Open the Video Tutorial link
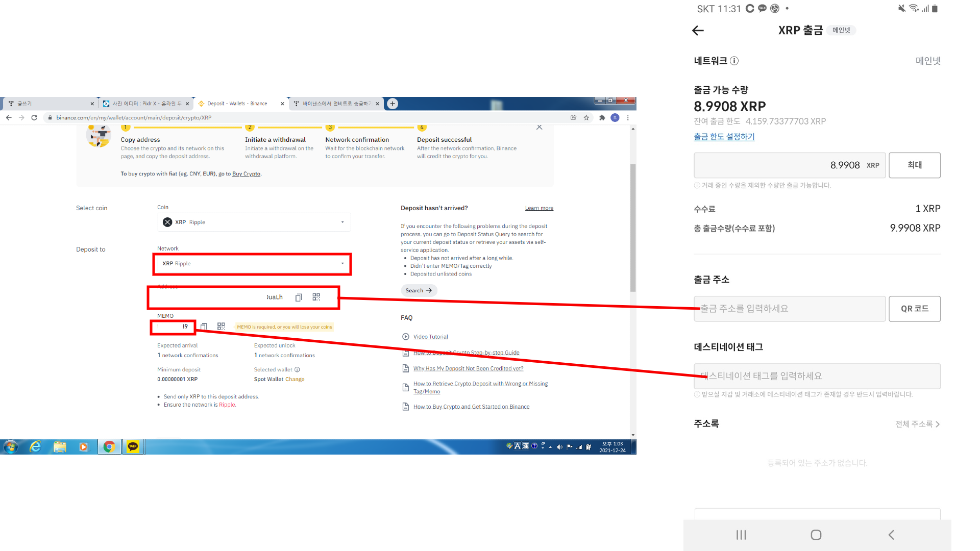Screen dimensions: 980x551 (430, 337)
